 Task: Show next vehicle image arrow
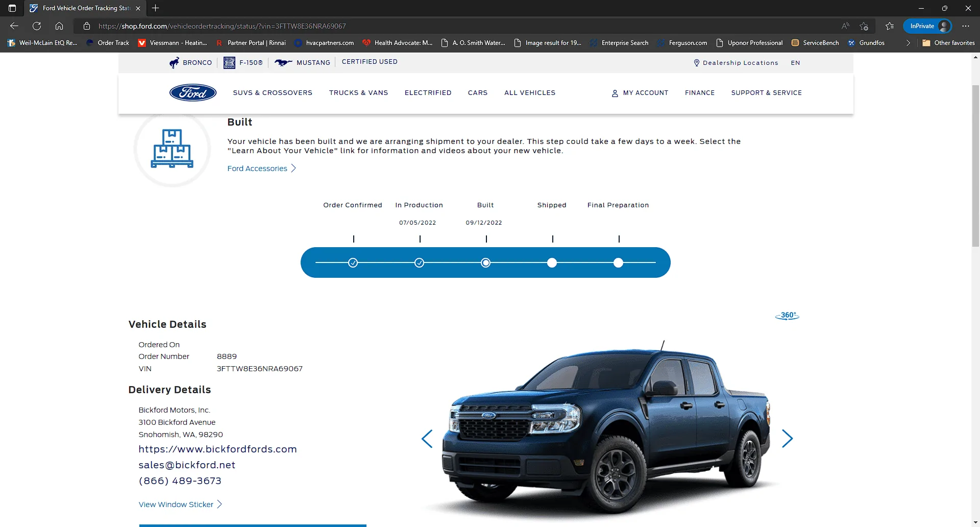coord(787,439)
